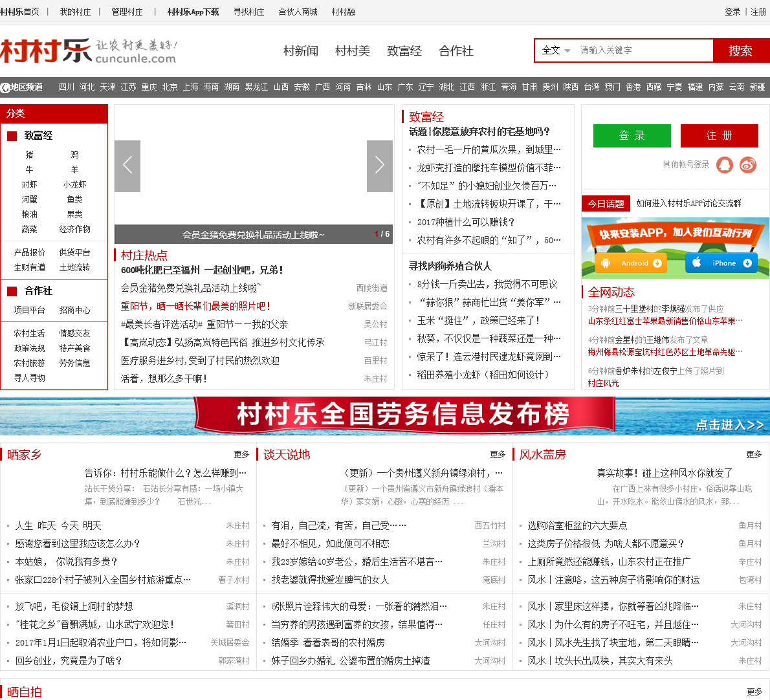770x700 pixels.
Task: Open the 全文 search scope dropdown
Action: point(556,50)
